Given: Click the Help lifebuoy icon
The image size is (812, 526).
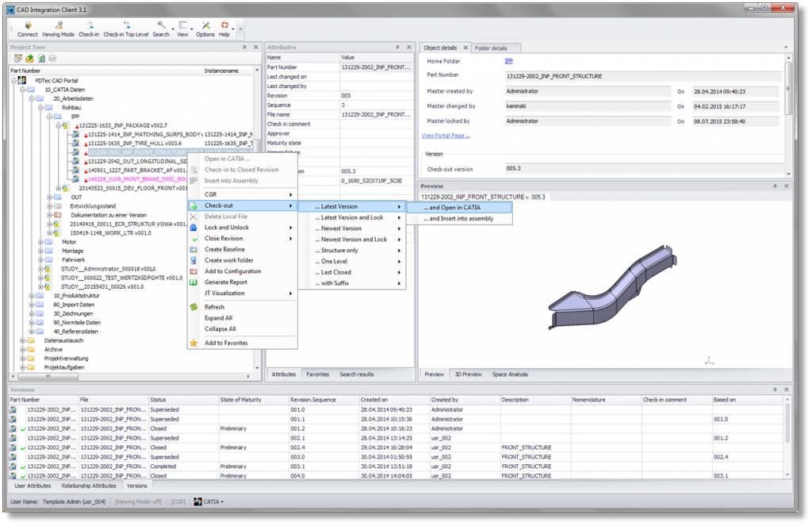Looking at the screenshot, I should pos(224,25).
